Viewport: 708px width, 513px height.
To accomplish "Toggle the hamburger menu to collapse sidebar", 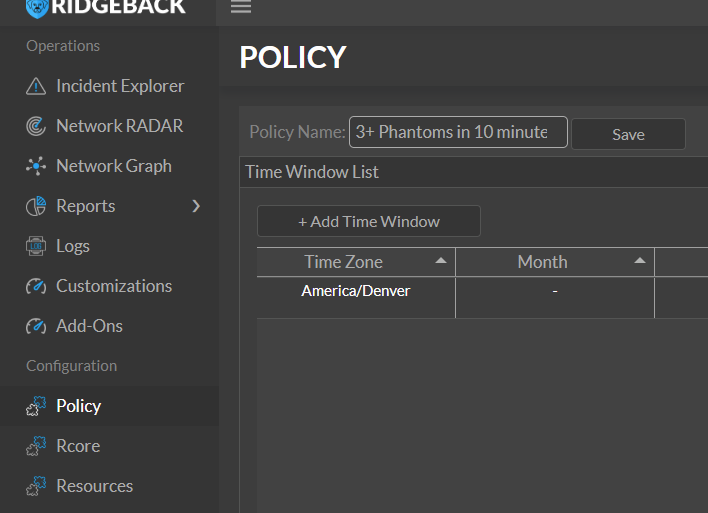I will pos(241,8).
